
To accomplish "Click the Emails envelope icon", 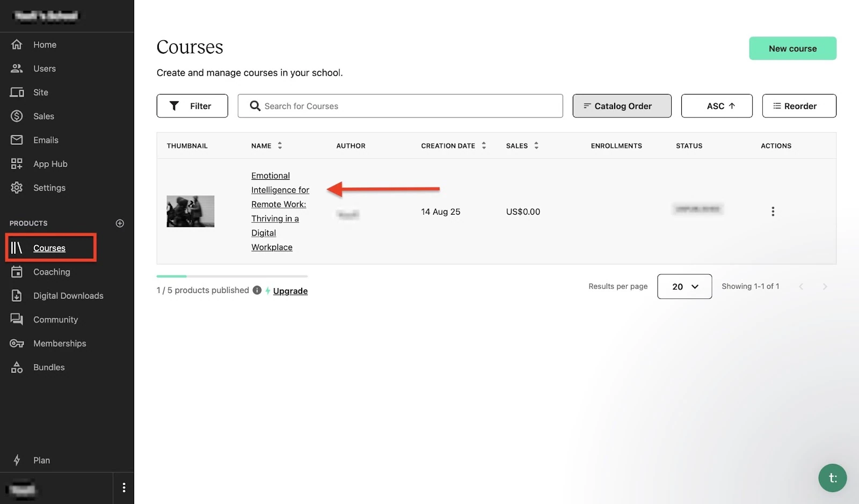I will tap(17, 140).
